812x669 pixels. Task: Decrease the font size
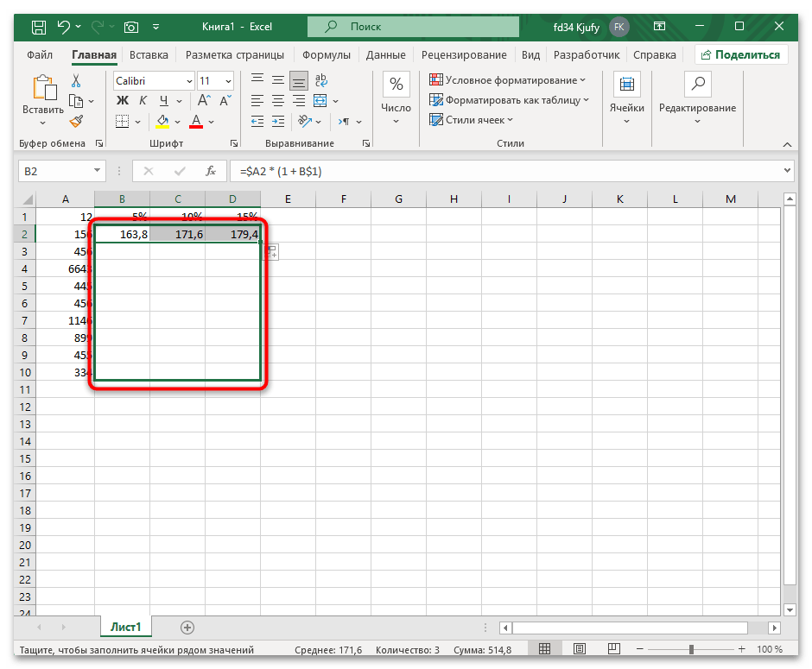point(225,100)
